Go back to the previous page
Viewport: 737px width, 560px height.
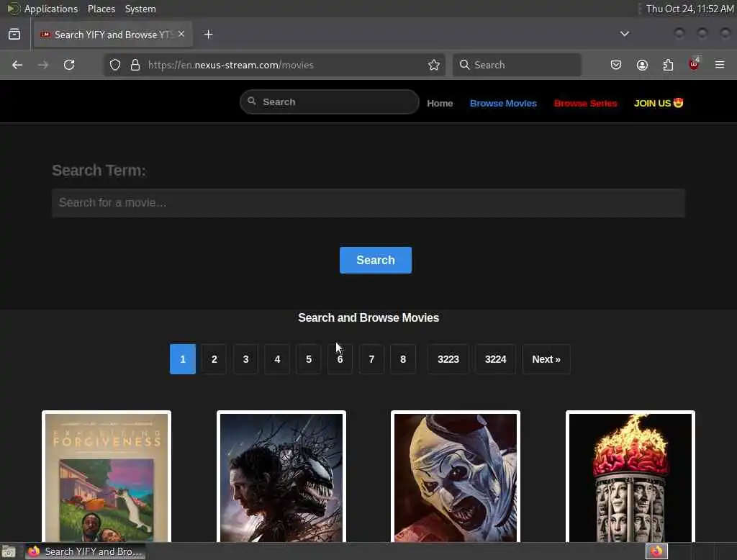tap(17, 65)
